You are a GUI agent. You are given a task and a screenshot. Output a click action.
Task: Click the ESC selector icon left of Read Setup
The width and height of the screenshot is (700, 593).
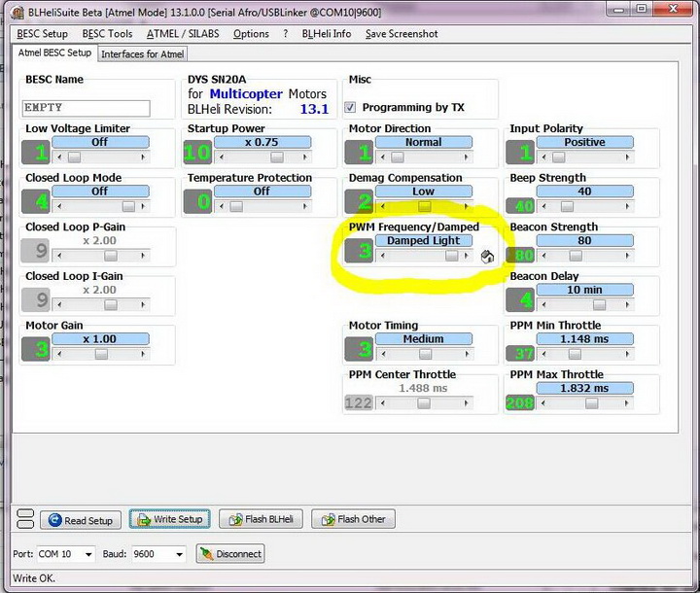click(25, 519)
